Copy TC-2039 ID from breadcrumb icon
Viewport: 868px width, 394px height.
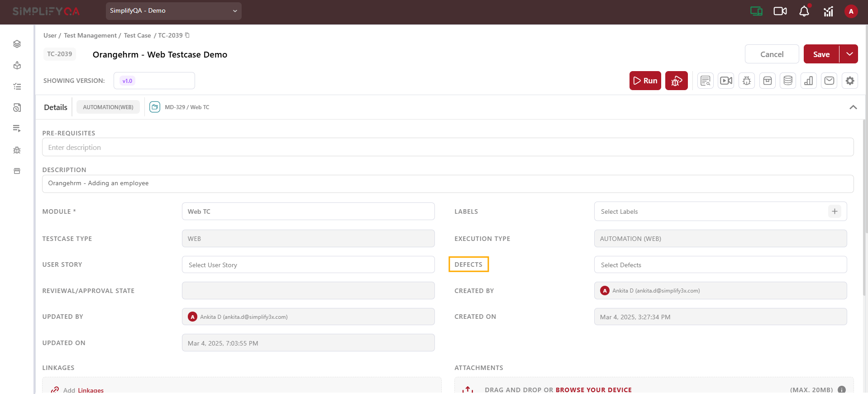(187, 35)
